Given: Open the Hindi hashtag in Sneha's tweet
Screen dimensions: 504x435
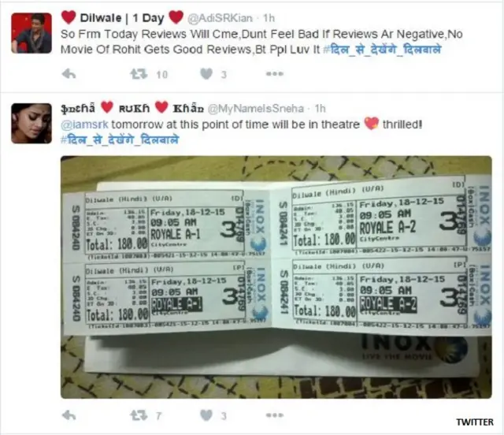Looking at the screenshot, I should coord(120,139).
